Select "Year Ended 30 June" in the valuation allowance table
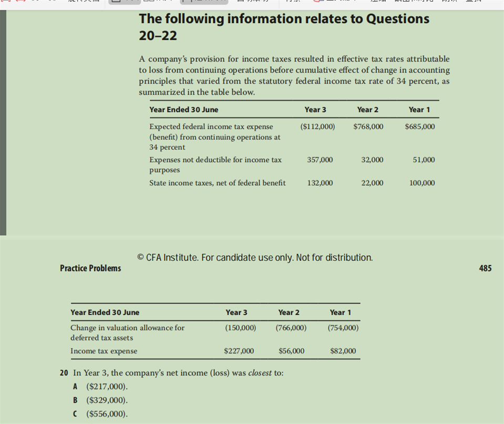504x424 pixels. tap(105, 312)
